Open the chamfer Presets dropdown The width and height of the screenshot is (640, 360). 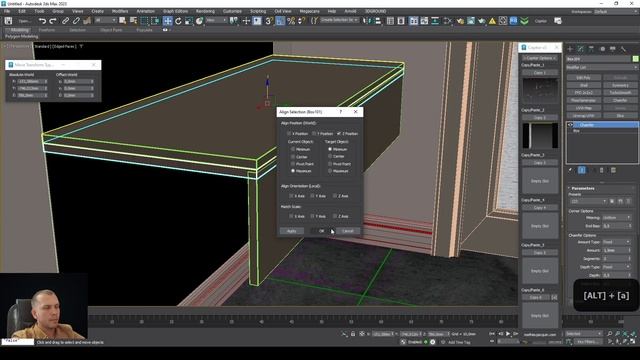[588, 202]
